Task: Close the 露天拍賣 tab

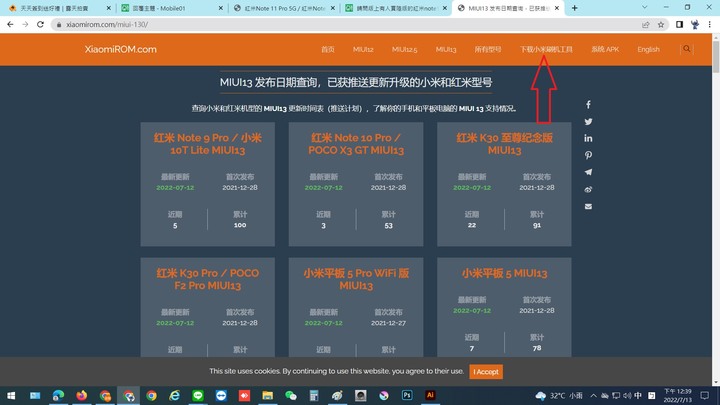Action: tap(109, 8)
